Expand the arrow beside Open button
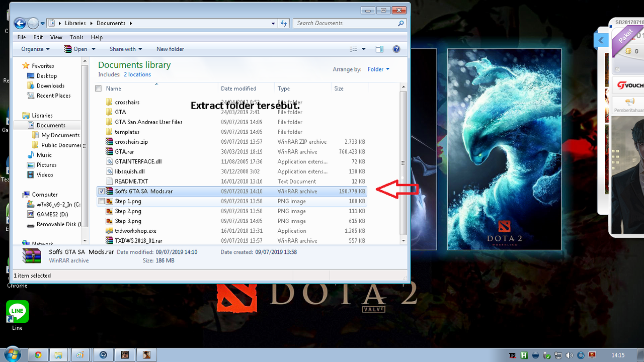 (x=93, y=49)
